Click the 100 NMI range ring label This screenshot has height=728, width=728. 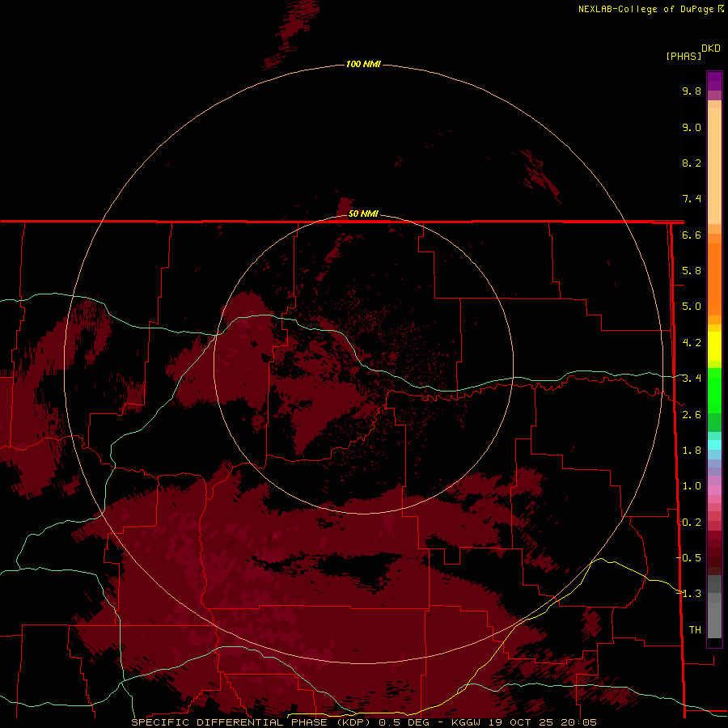pos(363,64)
